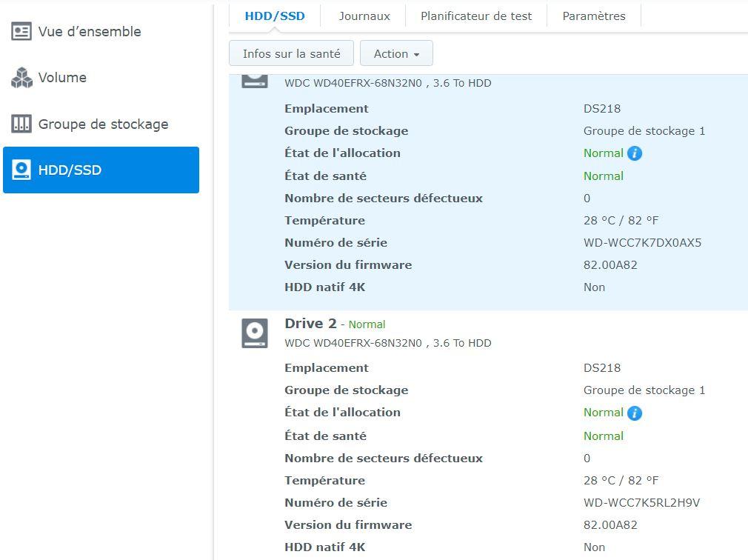Viewport: 748px width, 560px height.
Task: Switch to the Journaux tab
Action: (x=364, y=16)
